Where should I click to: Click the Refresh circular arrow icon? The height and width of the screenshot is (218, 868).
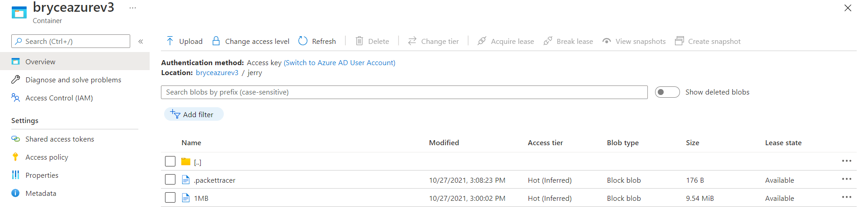(303, 41)
